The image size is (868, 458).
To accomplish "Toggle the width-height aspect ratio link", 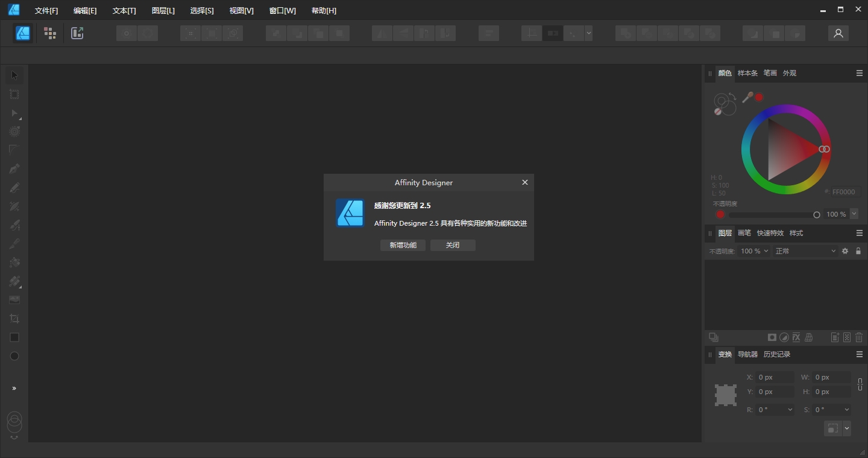I will pyautogui.click(x=860, y=384).
